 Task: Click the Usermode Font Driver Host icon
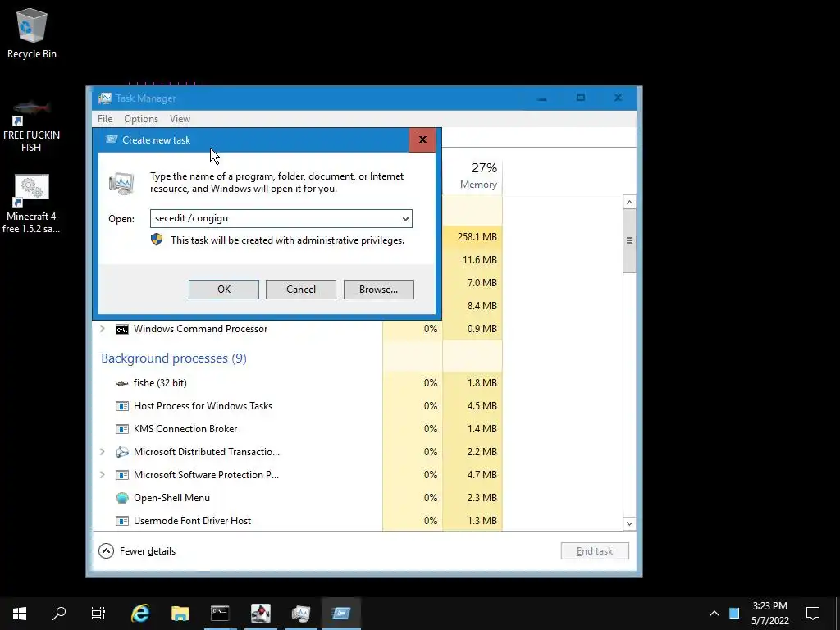pos(122,521)
